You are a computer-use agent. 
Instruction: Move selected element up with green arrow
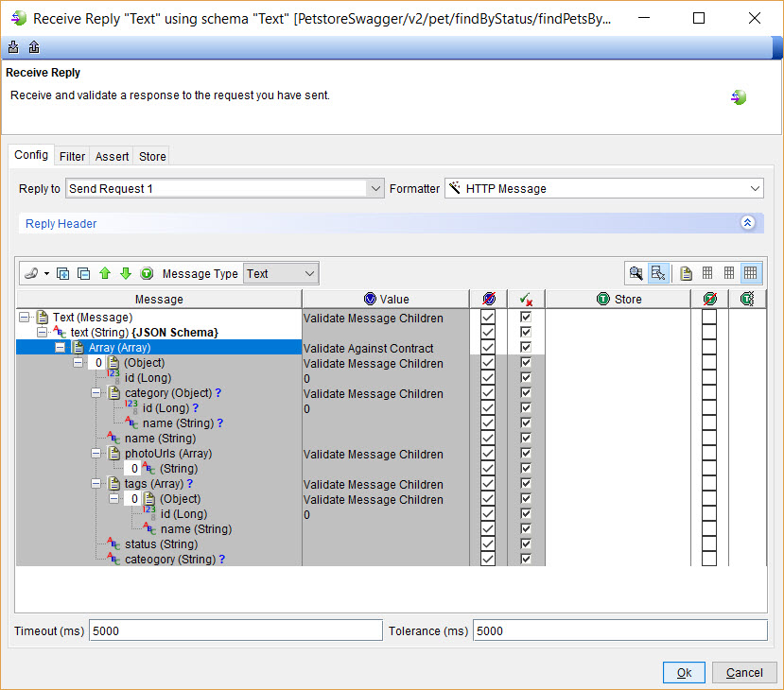pos(106,273)
